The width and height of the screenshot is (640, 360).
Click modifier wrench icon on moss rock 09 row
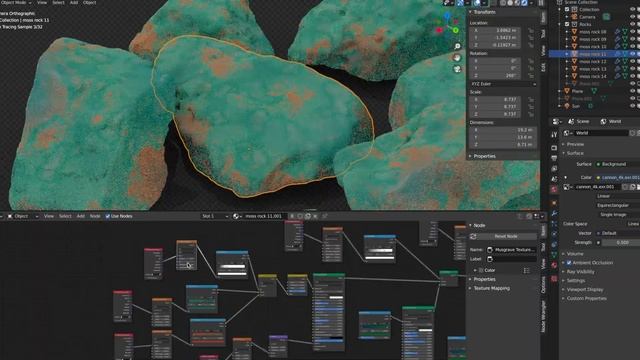click(618, 39)
